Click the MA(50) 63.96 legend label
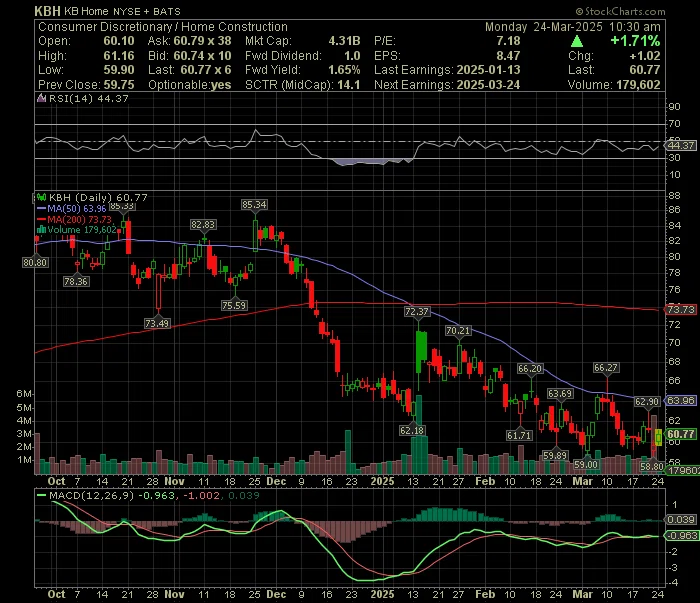 [x=76, y=208]
